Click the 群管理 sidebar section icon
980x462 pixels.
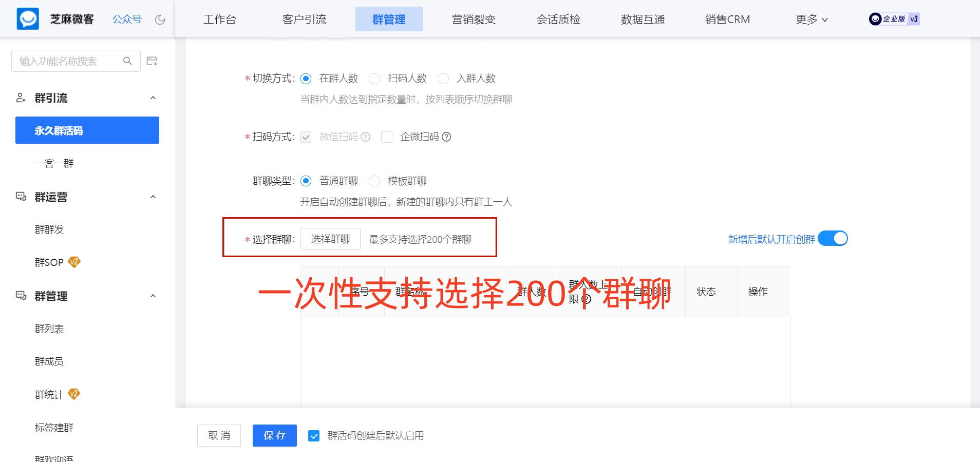coord(21,296)
